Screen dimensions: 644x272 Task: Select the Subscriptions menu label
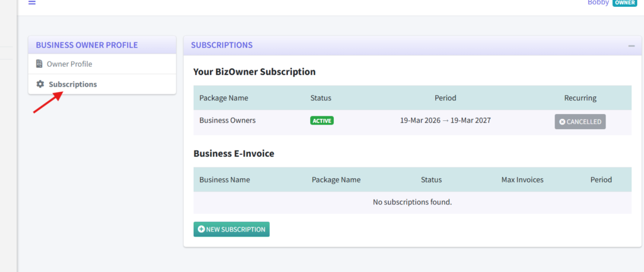point(73,84)
